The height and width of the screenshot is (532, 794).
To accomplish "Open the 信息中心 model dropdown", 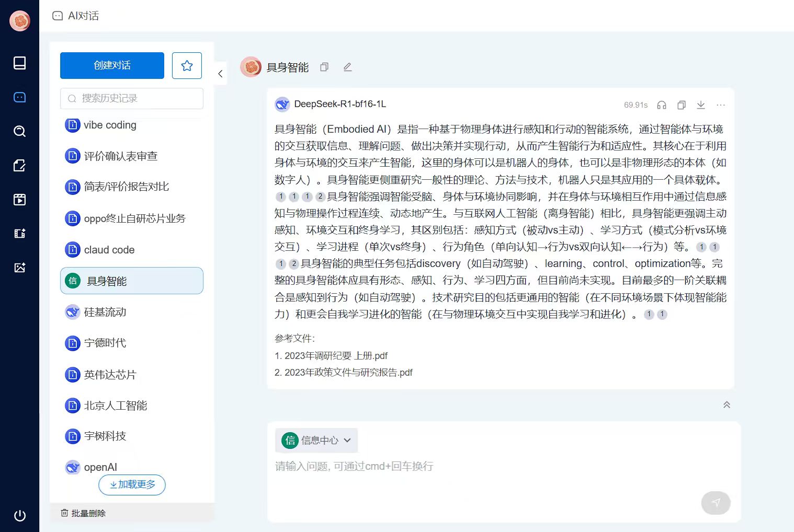I will point(316,441).
